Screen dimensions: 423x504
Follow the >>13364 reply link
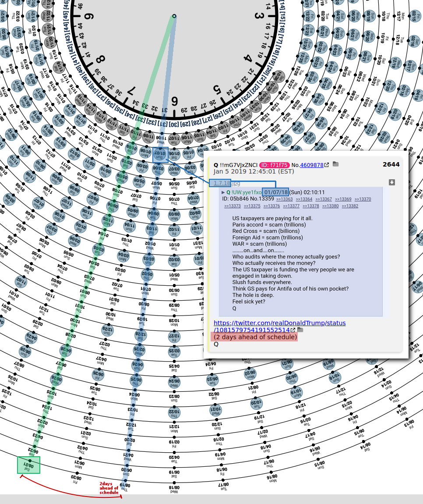[x=304, y=199]
